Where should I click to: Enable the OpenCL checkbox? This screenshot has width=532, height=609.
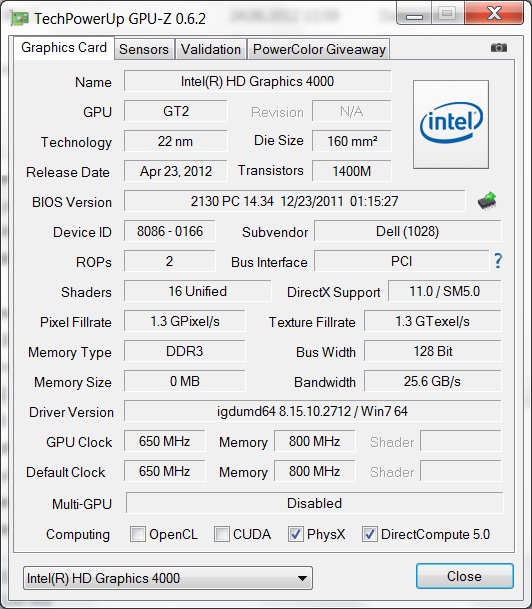[x=138, y=534]
